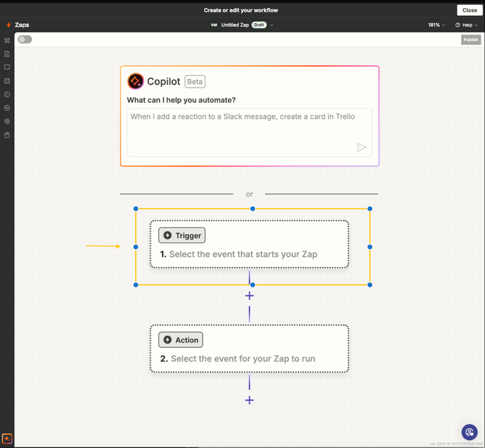Screen dimensions: 485x448
Task: Click the lightning icon in Action badge
Action: pyautogui.click(x=168, y=339)
